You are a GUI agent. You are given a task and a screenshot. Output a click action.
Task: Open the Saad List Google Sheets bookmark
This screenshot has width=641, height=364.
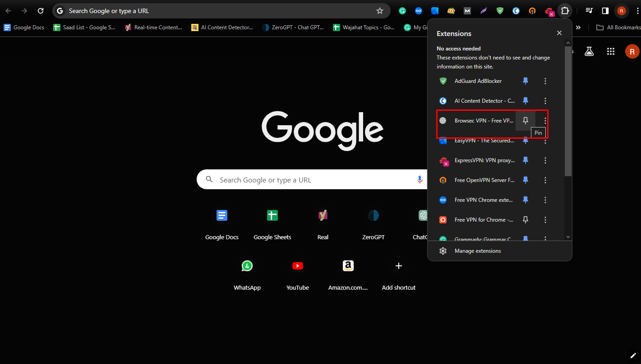pyautogui.click(x=84, y=27)
